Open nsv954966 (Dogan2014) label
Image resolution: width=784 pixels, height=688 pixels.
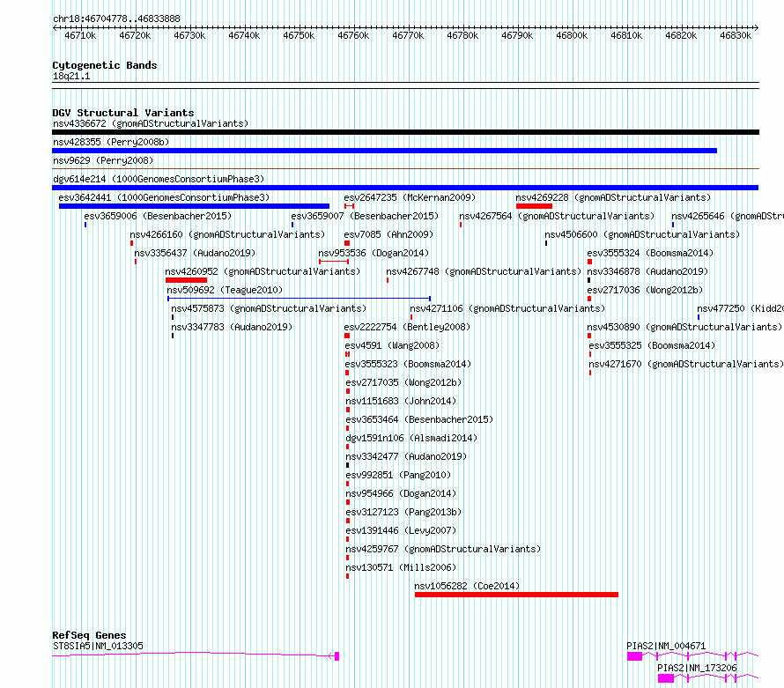pos(401,493)
